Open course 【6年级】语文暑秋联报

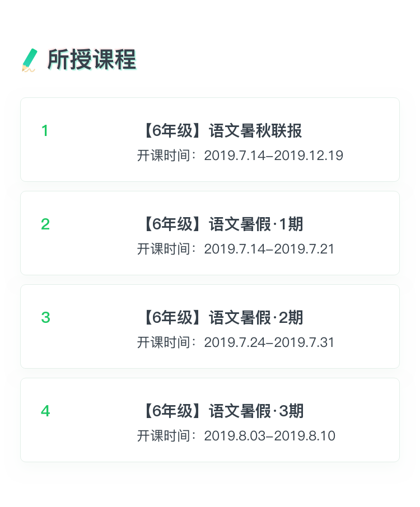222,130
